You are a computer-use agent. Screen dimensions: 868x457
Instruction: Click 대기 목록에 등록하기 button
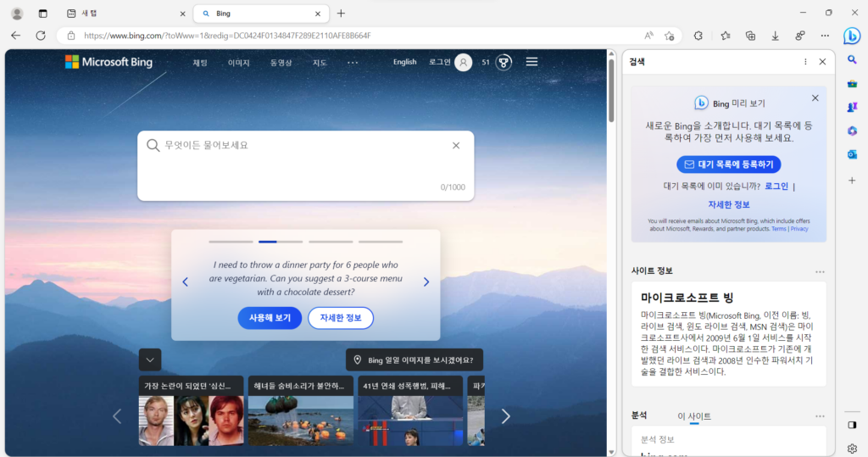[x=728, y=164]
